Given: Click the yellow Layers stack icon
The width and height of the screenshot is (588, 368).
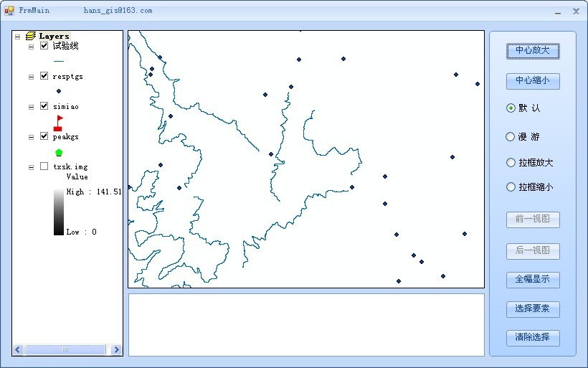Looking at the screenshot, I should click(31, 36).
